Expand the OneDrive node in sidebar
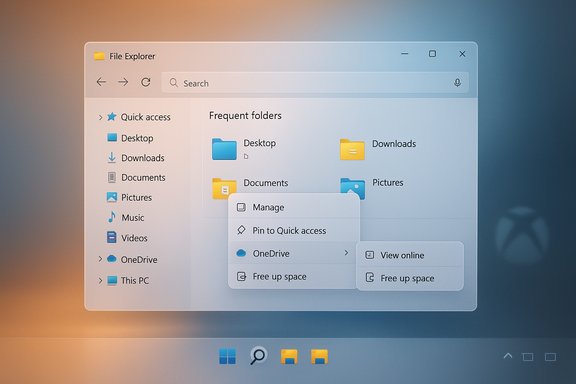Image resolution: width=576 pixels, height=384 pixels. [100, 259]
